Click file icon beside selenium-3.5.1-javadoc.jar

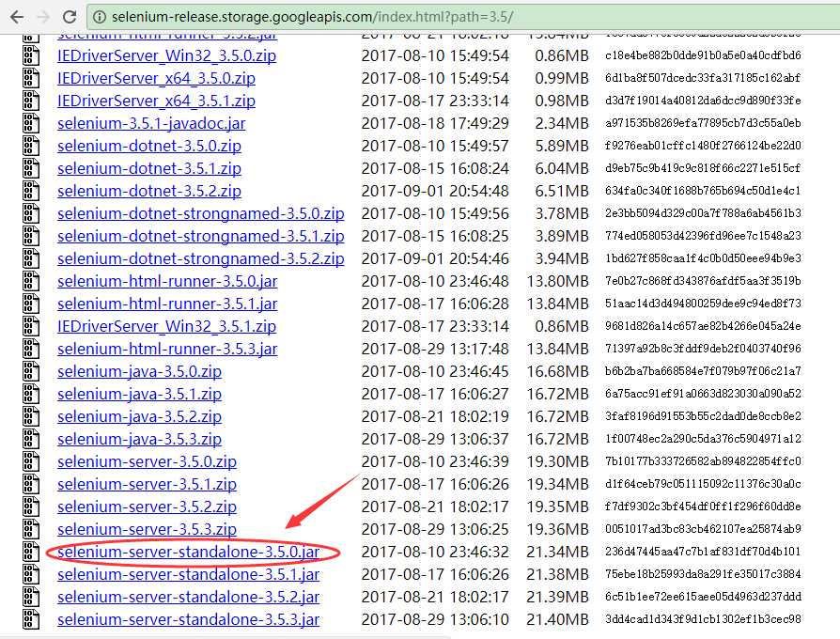pyautogui.click(x=31, y=123)
